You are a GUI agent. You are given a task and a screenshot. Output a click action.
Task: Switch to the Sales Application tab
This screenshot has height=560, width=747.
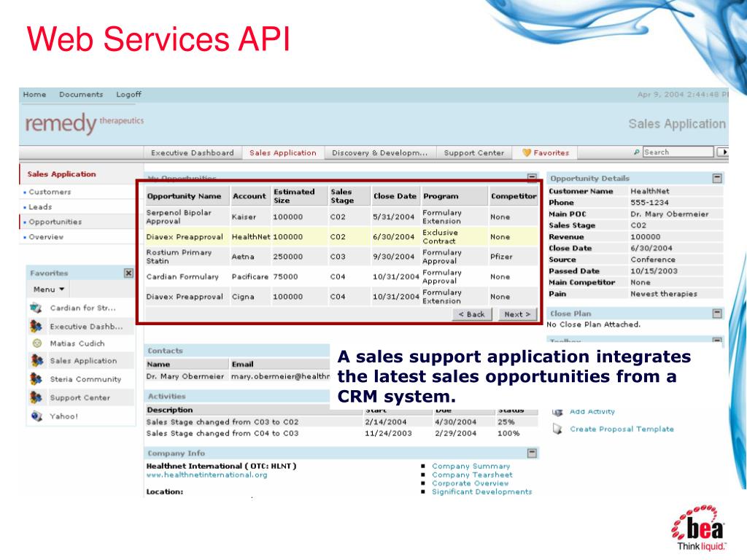pos(283,153)
